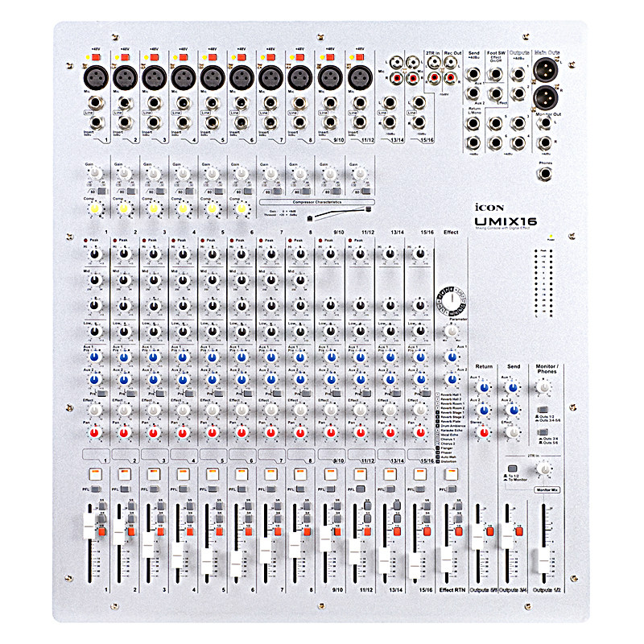Viewport: 644px width, 644px height.
Task: Click the Gain knob on channel 1
Action: 95,173
